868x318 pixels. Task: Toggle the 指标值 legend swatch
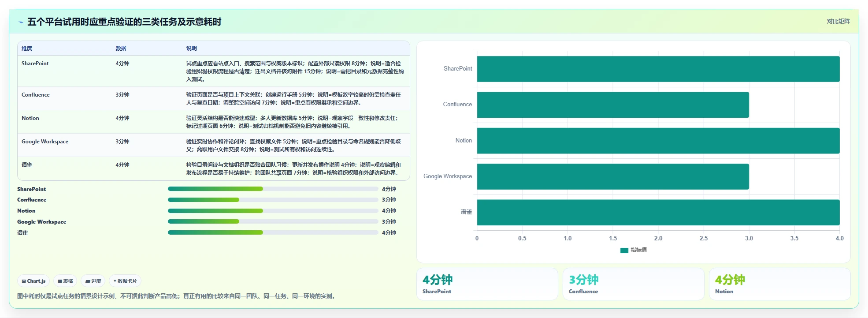(624, 250)
